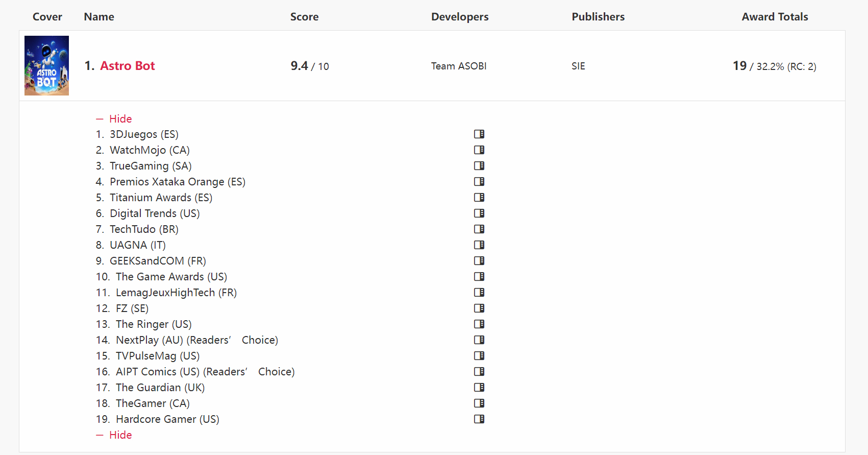
Task: Open source icon next to Digital Trends (US)
Action: click(479, 213)
